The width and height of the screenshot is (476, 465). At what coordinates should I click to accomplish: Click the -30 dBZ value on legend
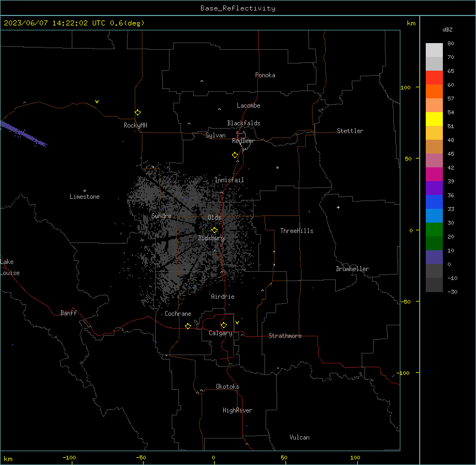point(452,292)
